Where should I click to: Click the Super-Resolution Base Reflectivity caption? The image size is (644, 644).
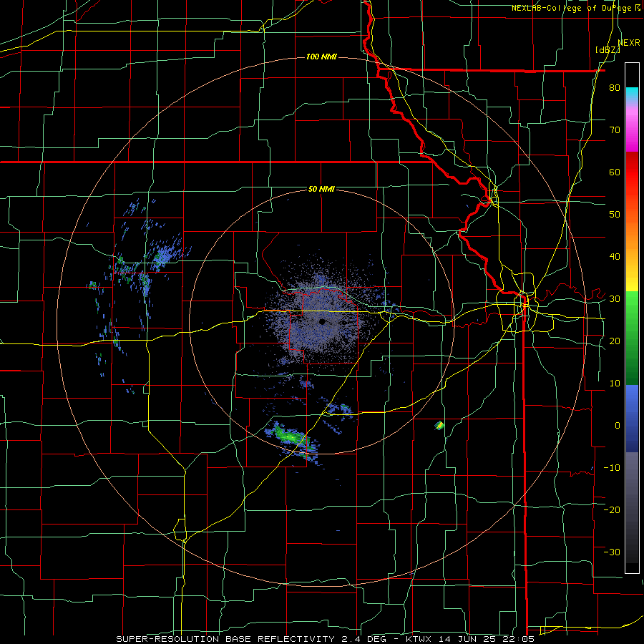[x=225, y=639]
